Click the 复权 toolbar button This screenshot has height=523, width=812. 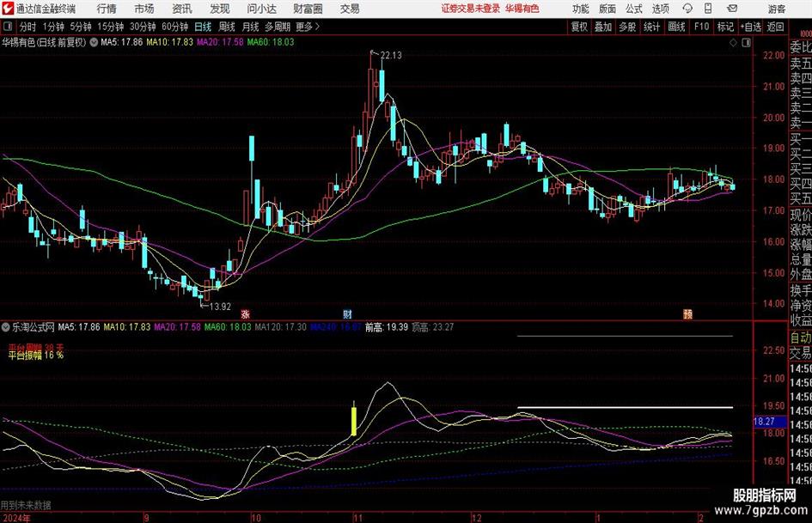click(579, 27)
